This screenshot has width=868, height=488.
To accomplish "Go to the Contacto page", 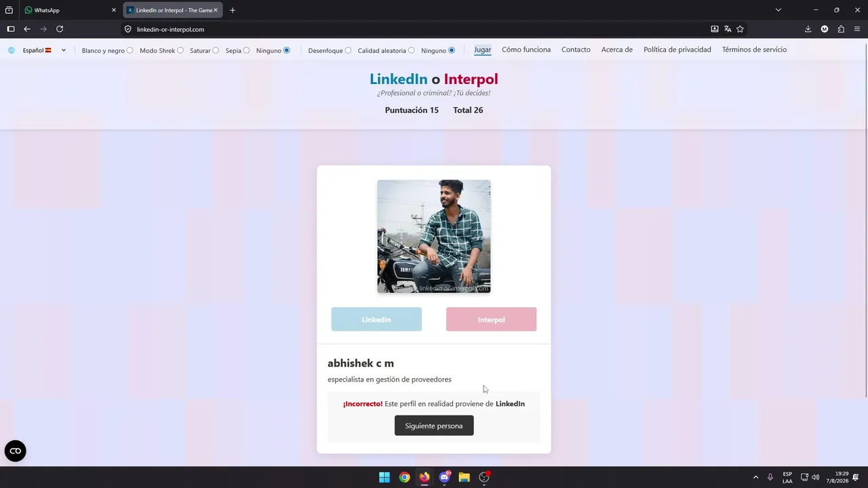I will 576,49.
